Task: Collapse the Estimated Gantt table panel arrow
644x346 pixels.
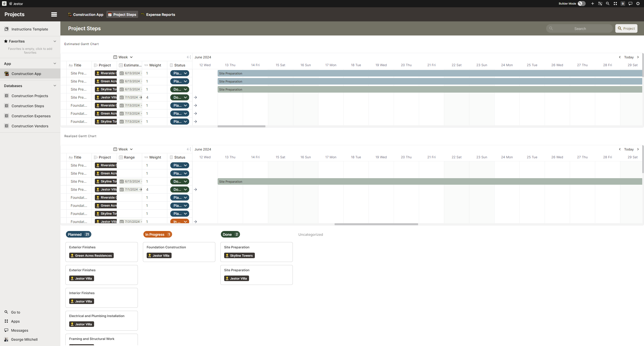Action: [x=188, y=57]
